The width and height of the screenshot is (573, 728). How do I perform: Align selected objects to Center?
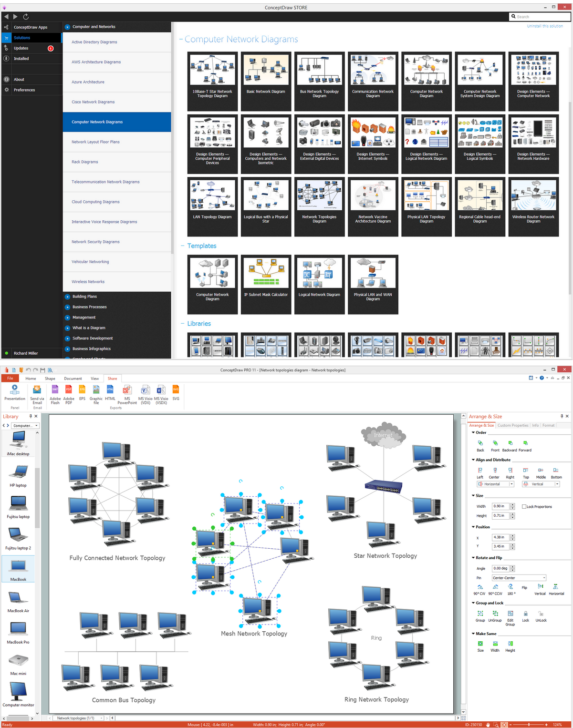[494, 473]
